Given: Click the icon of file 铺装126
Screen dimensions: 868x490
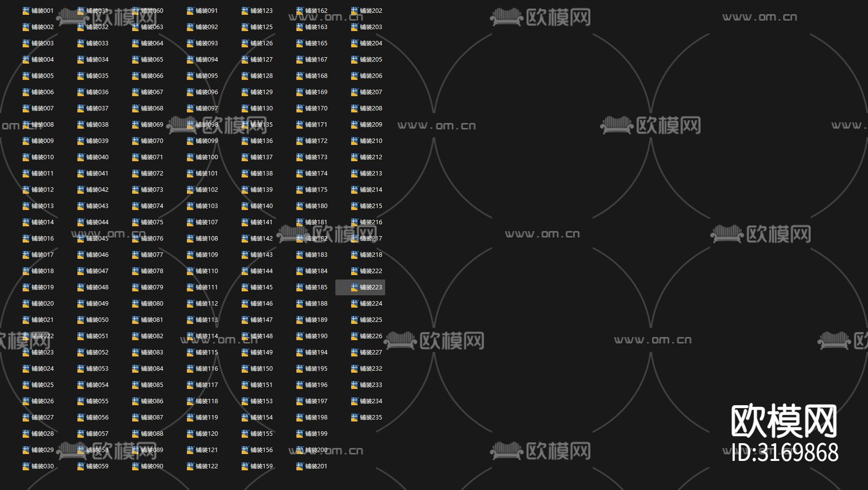Looking at the screenshot, I should [245, 43].
